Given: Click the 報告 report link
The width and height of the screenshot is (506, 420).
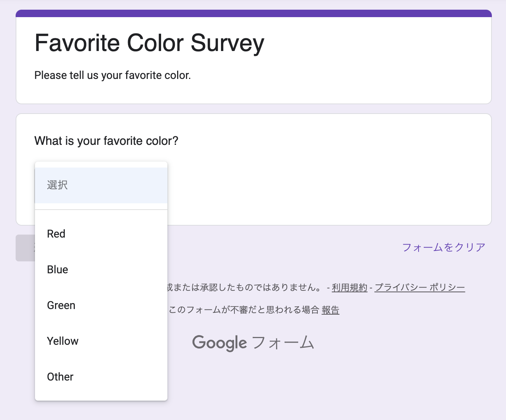Looking at the screenshot, I should point(330,310).
